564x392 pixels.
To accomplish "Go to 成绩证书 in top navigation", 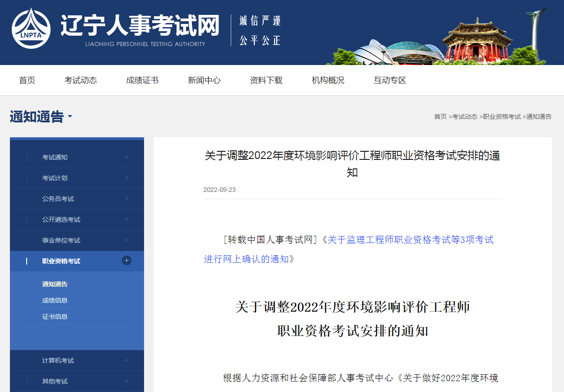I will (142, 80).
